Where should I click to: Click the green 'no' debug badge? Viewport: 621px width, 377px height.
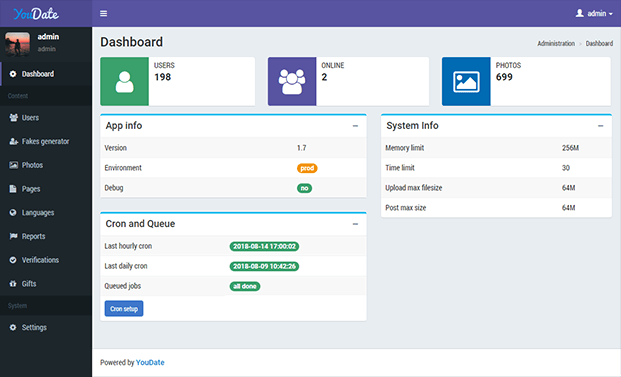pos(304,188)
